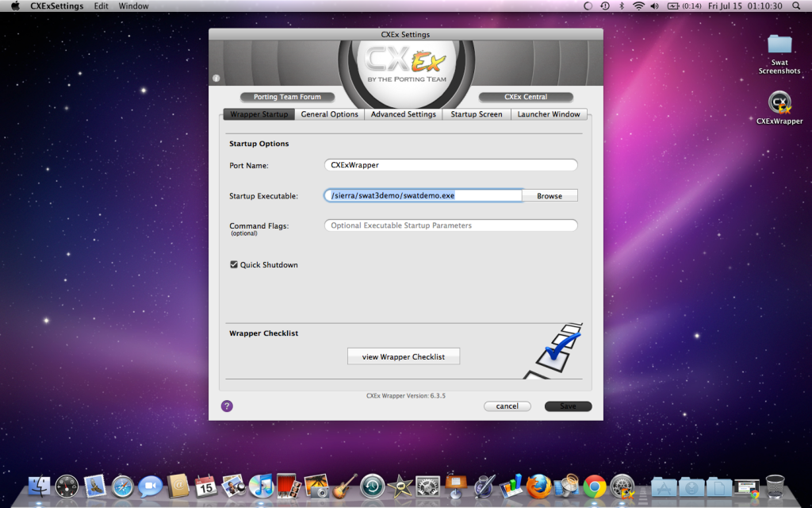Open System Preferences from the Dock
The width and height of the screenshot is (812, 508).
click(427, 487)
